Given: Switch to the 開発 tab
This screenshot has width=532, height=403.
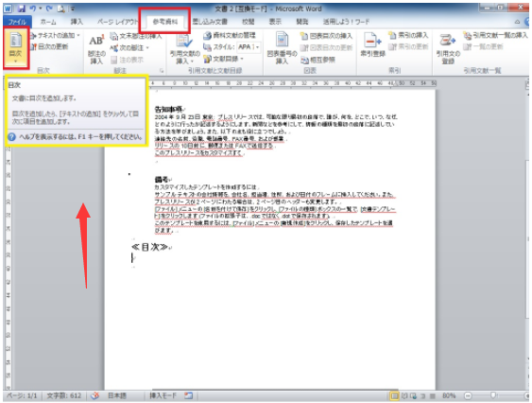Looking at the screenshot, I should click(302, 22).
